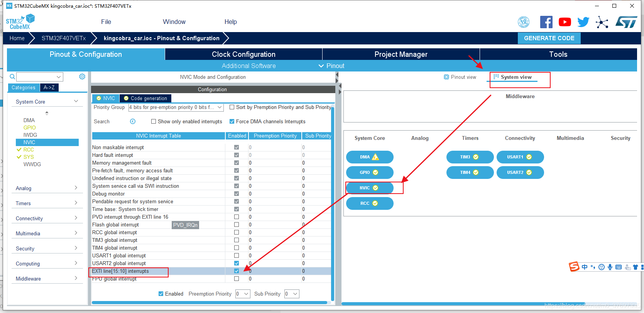The image size is (644, 313).
Task: Select WWDG in System Core list
Action: click(32, 164)
